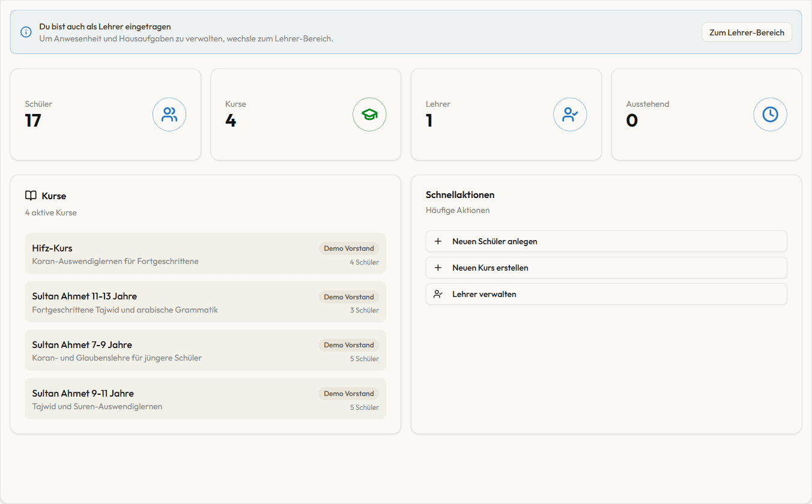Image resolution: width=812 pixels, height=504 pixels.
Task: Click the plus icon of Neuen Schüler anlegen
Action: (438, 241)
